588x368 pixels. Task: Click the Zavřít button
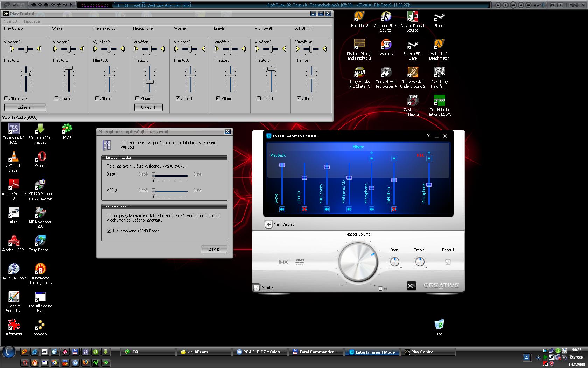tap(214, 249)
